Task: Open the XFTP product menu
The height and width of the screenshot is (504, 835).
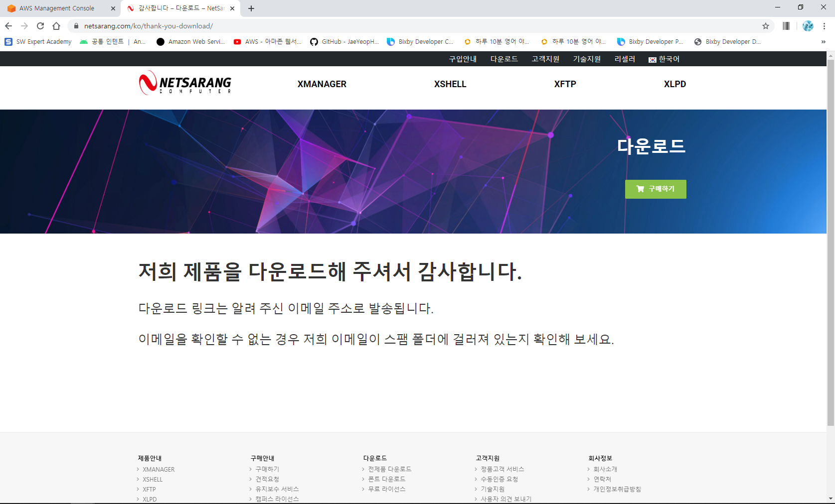Action: (565, 84)
